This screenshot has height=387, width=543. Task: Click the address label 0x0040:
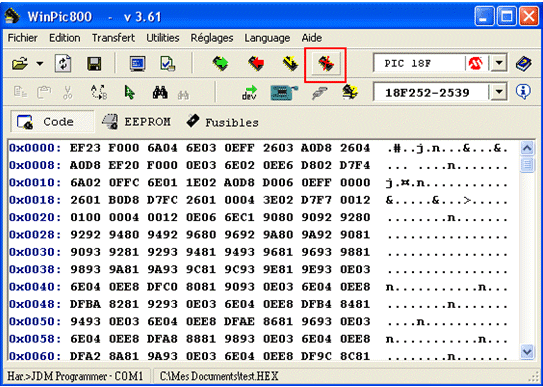(x=35, y=287)
